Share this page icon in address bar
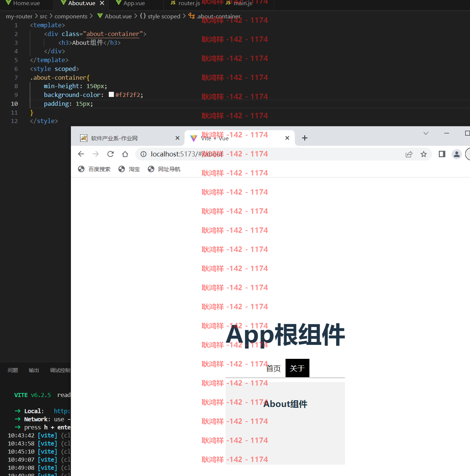 click(x=409, y=154)
